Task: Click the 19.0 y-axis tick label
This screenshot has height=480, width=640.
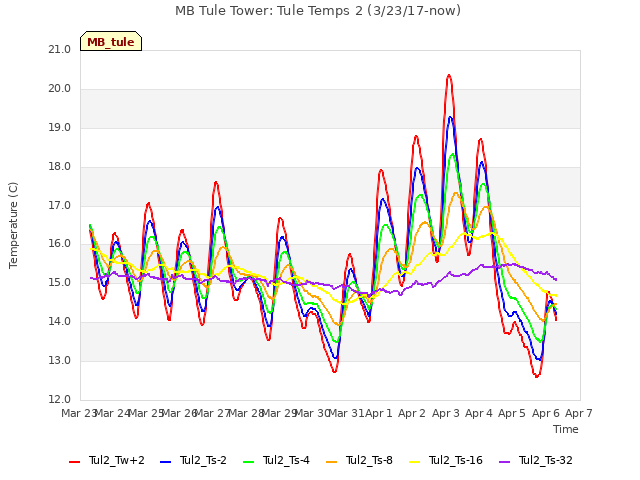Action: click(x=60, y=128)
